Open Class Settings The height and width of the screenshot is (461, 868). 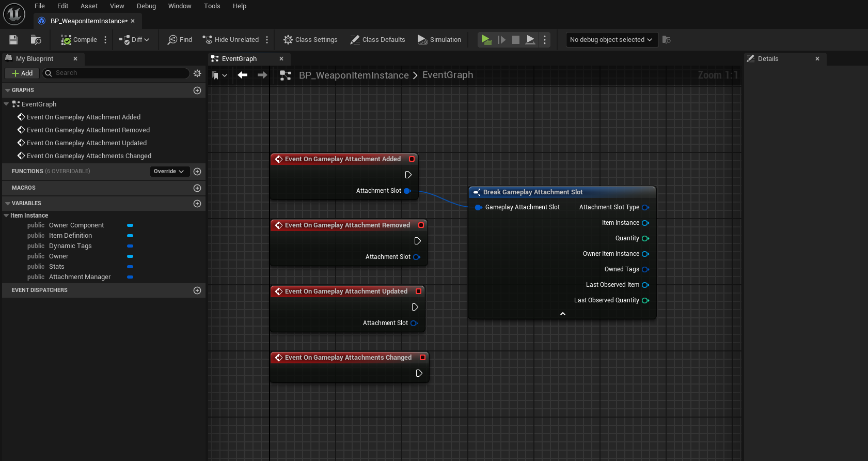[310, 40]
